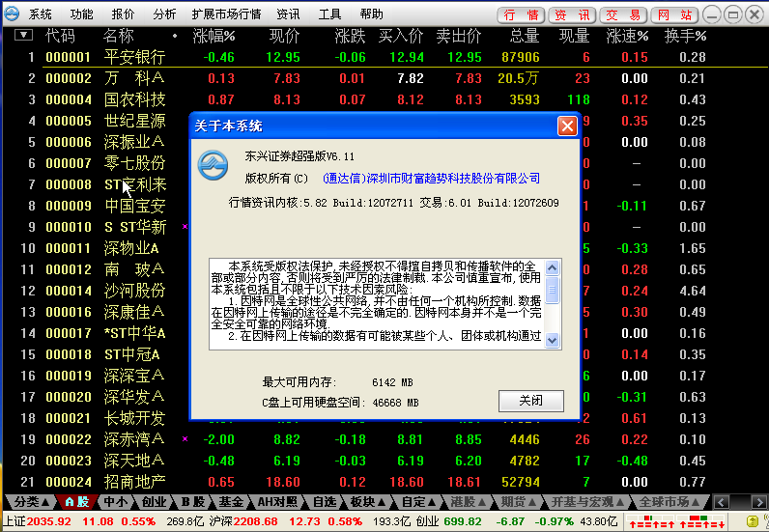Open the 深圳市财富趋势科技股份有限公司 link
Image resolution: width=769 pixels, height=532 pixels.
click(x=431, y=179)
